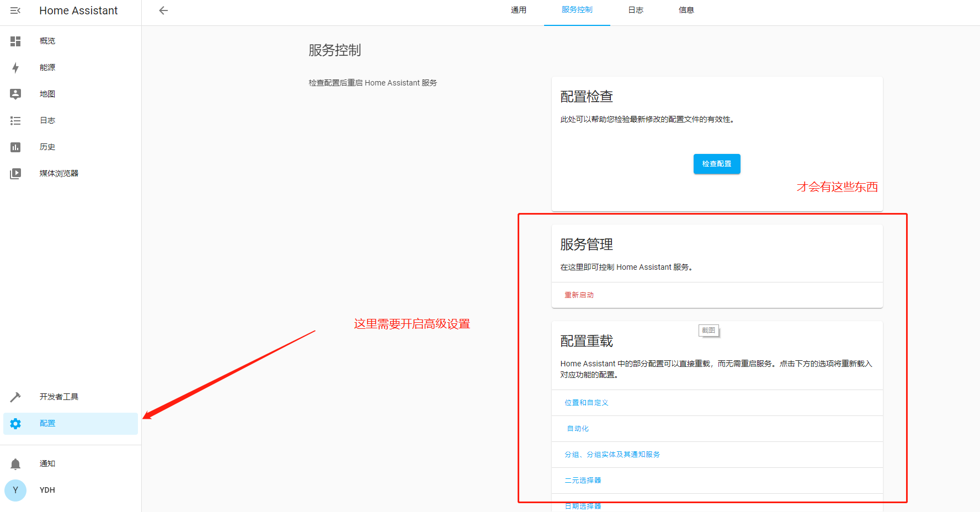Select 地图 in the sidebar

(47, 94)
